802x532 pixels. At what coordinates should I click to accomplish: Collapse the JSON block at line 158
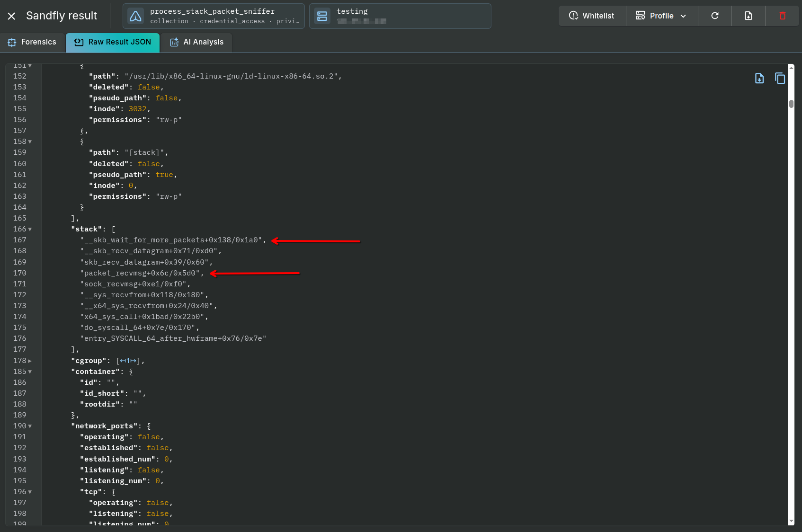[x=30, y=142]
